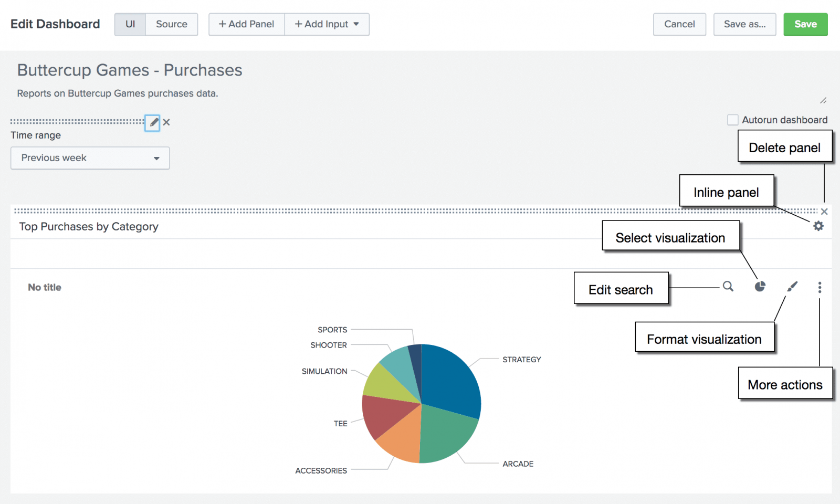This screenshot has width=840, height=504.
Task: Click the magnifier Edit search icon
Action: tap(728, 286)
